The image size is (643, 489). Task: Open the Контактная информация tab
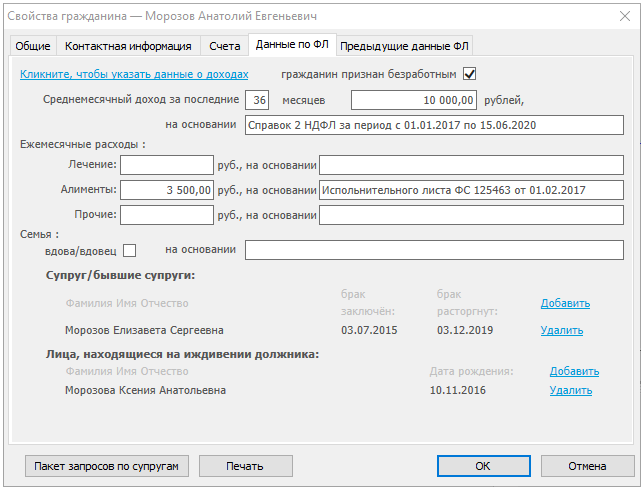[x=128, y=46]
